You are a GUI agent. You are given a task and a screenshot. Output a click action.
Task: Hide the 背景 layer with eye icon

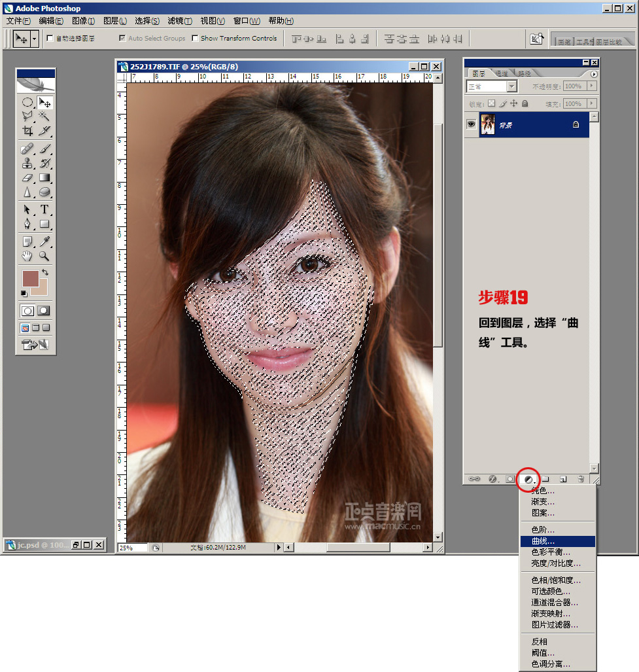click(x=471, y=124)
